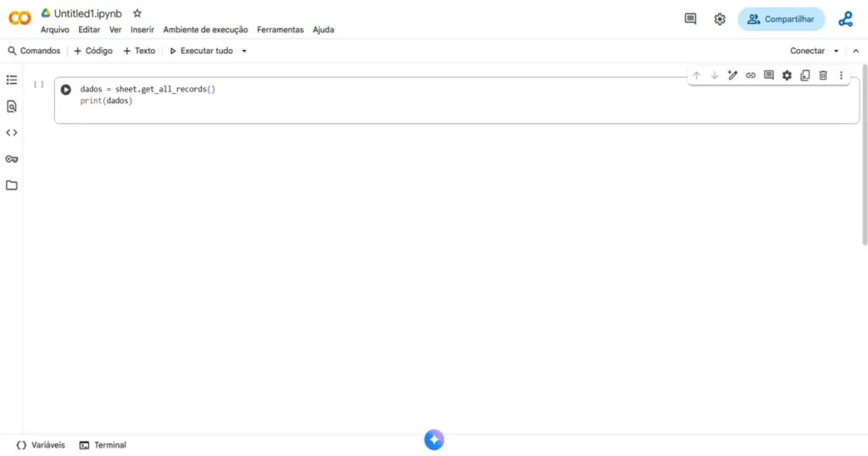
Task: Open Comandos search
Action: point(34,51)
